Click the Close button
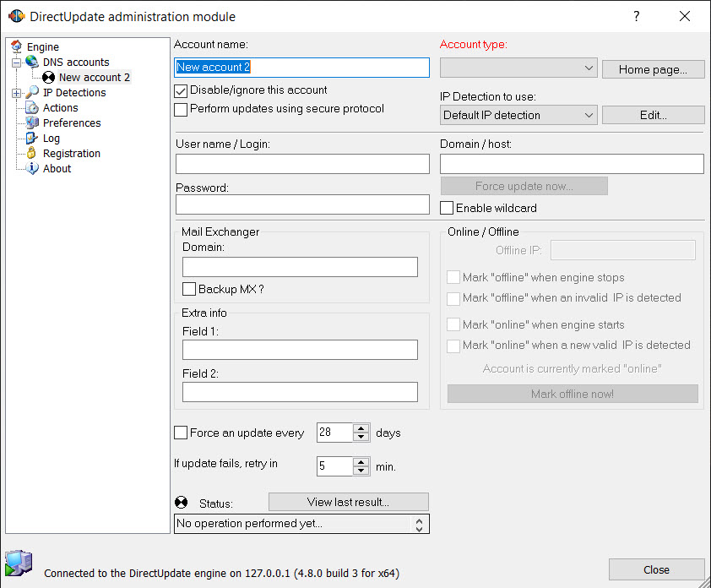The width and height of the screenshot is (711, 588). (x=656, y=569)
